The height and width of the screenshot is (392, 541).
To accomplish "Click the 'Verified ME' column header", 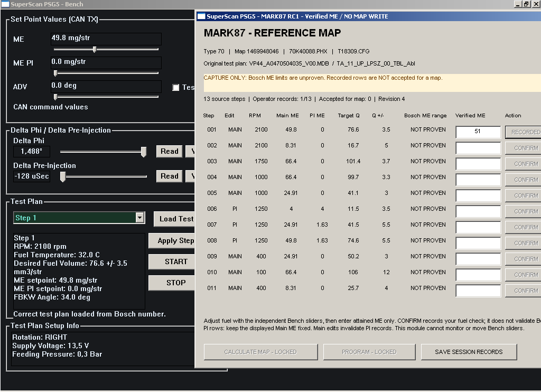I will (x=470, y=116).
